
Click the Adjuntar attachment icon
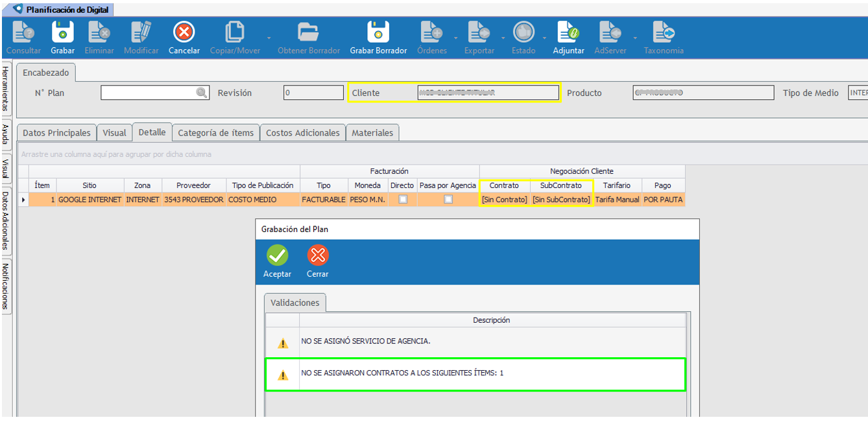568,32
